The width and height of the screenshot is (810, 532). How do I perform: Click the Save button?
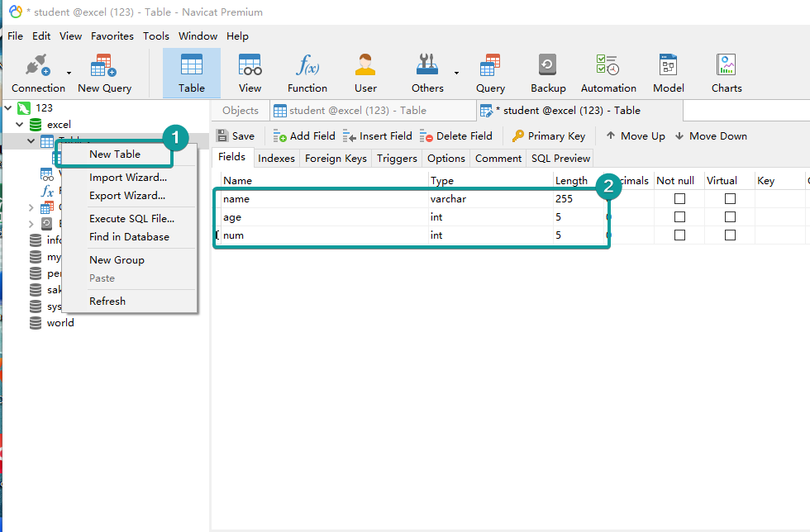236,136
